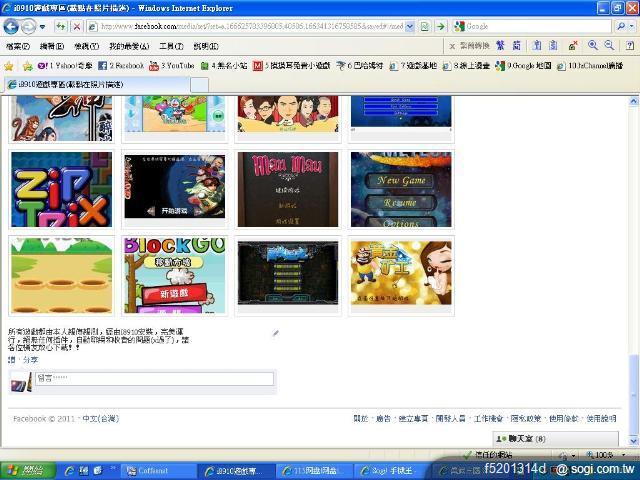
Task: Click the zoom in magnifier icon
Action: (x=593, y=46)
